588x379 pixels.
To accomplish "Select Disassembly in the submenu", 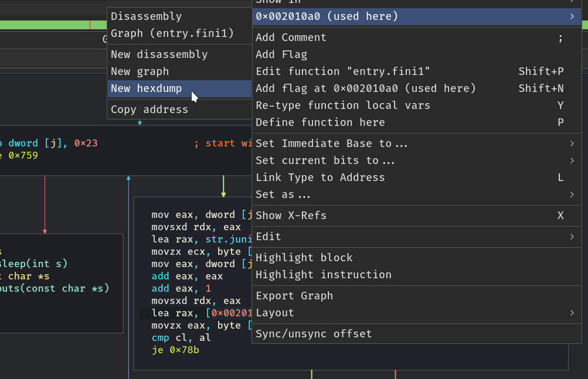I will tap(147, 16).
